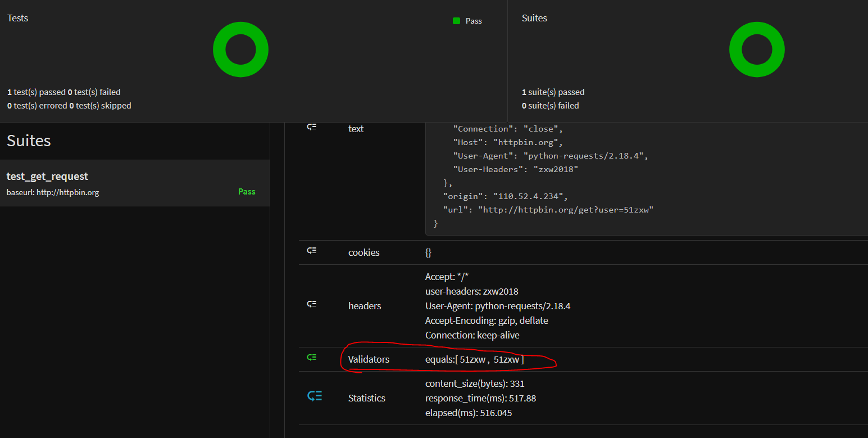Click the Statistics row label
Image resolution: width=868 pixels, height=438 pixels.
point(367,398)
